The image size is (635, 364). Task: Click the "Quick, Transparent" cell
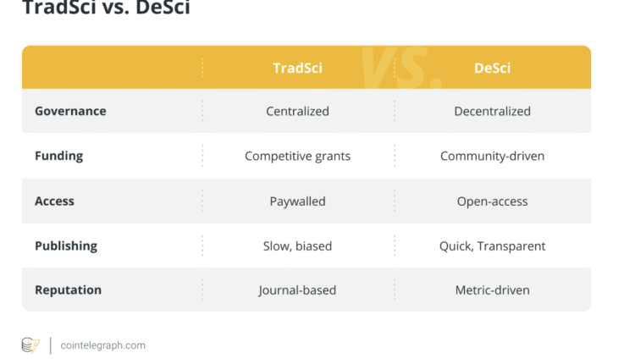[492, 246]
